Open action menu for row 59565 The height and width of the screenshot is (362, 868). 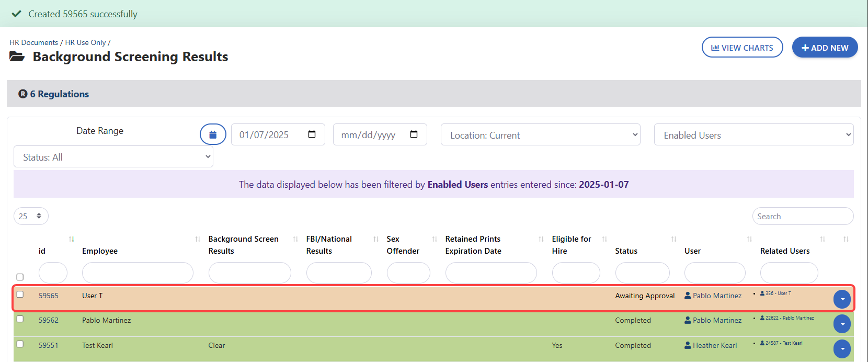coord(842,299)
